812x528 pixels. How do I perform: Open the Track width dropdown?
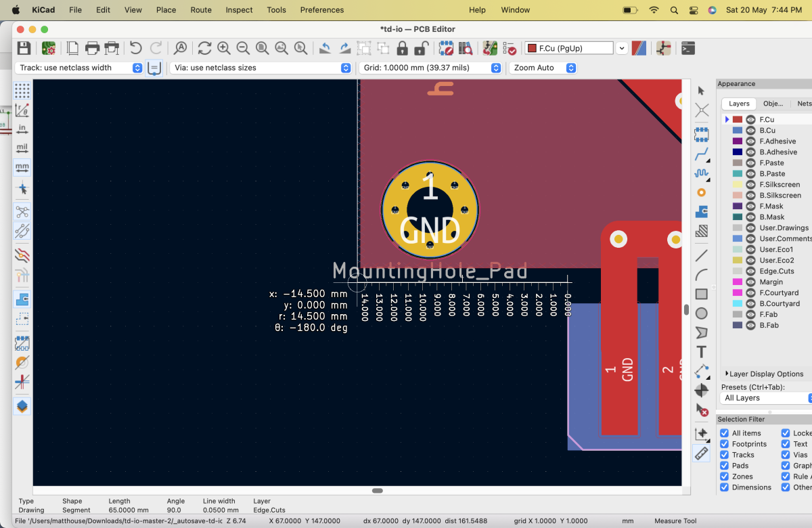pyautogui.click(x=79, y=68)
